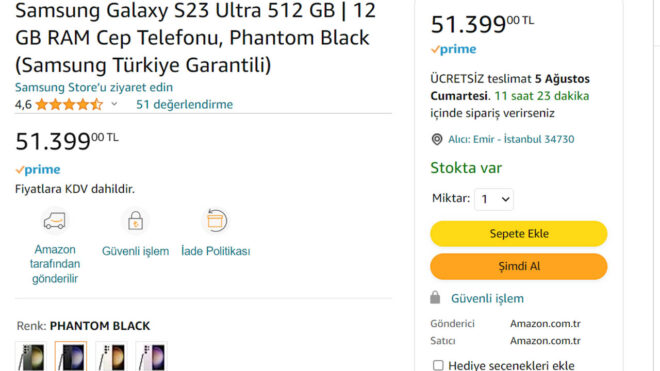Click the grey lock icon beside Güvenli işlem
This screenshot has width=660, height=371.
pyautogui.click(x=435, y=298)
